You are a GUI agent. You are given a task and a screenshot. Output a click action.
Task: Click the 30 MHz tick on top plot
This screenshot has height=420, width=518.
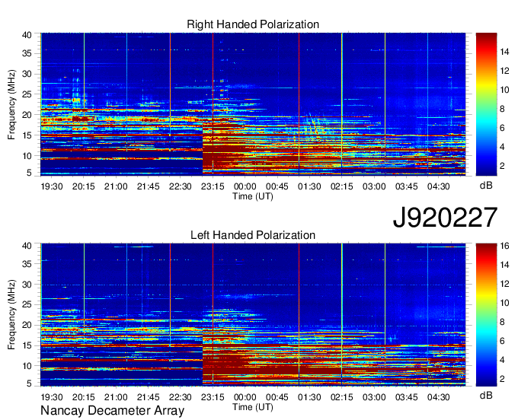point(27,74)
